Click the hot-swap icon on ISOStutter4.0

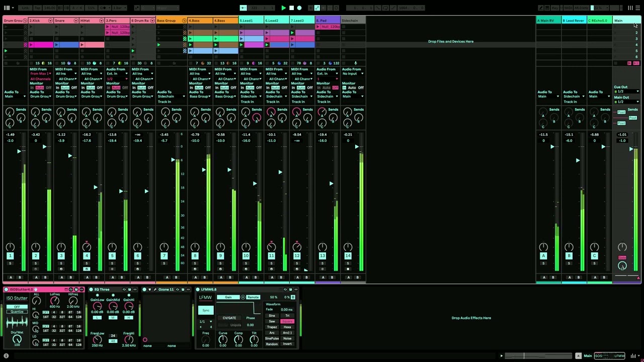click(x=71, y=289)
